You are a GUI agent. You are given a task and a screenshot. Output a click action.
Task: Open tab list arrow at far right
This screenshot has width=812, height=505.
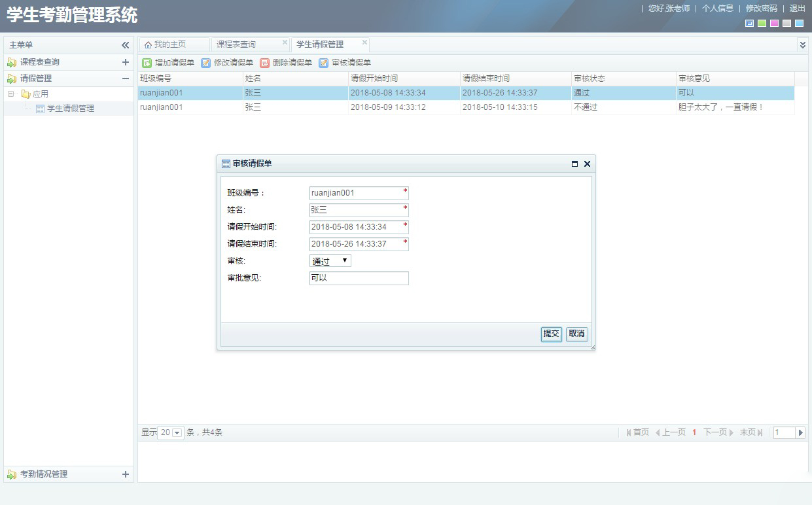[x=803, y=44]
